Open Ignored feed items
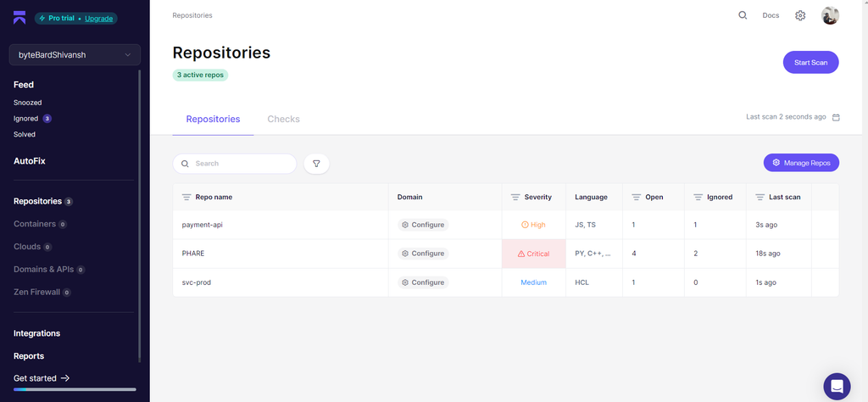Image resolution: width=868 pixels, height=402 pixels. click(25, 119)
